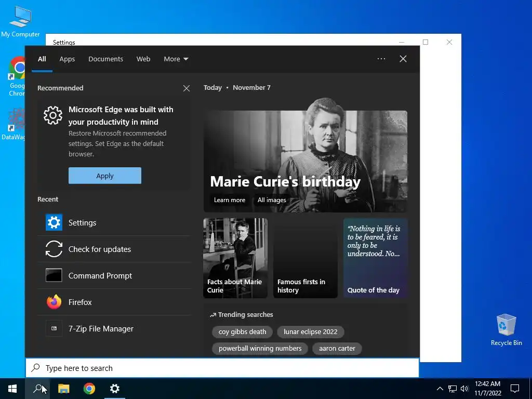Launch Firefox from the Recent list
This screenshot has height=399, width=532.
114,302
